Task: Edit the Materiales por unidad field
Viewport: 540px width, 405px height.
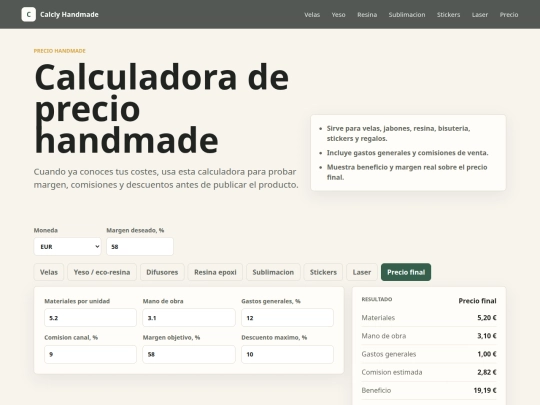Action: [91, 318]
